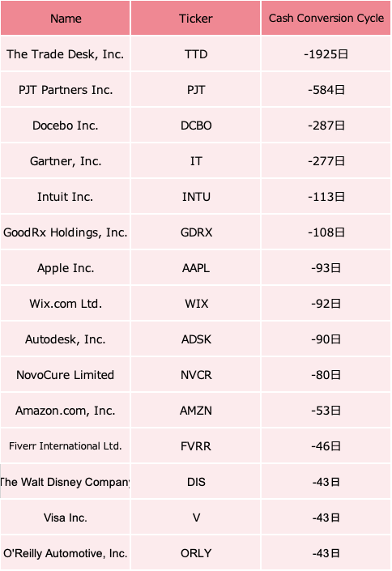Select the Gartner, Inc. name cell
The width and height of the screenshot is (392, 571).
tap(66, 161)
